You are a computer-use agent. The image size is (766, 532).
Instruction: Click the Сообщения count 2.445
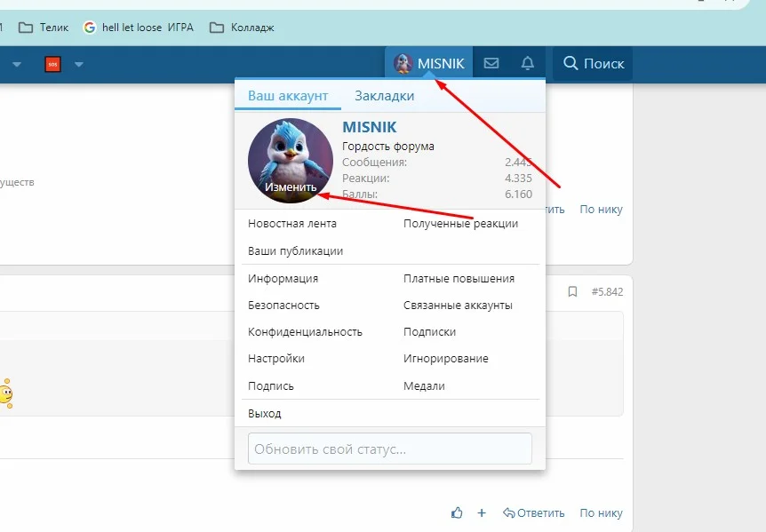(x=518, y=163)
